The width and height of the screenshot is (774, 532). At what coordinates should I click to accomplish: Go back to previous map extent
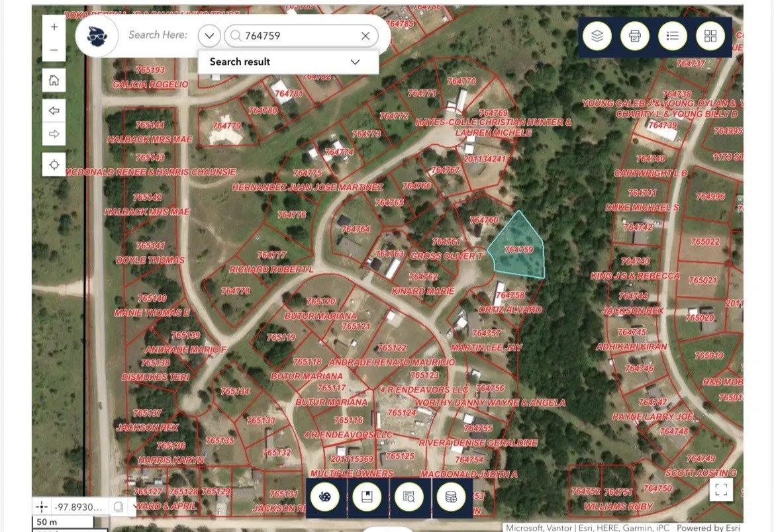pos(54,111)
